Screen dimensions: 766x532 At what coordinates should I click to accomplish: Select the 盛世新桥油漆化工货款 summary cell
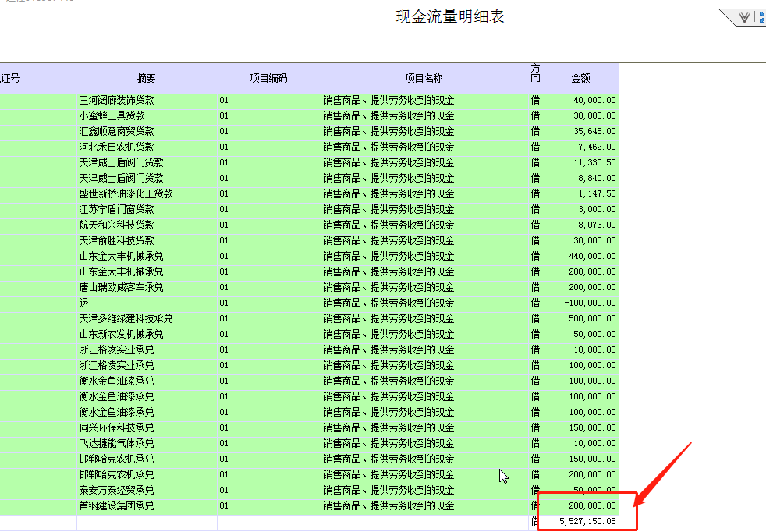tap(147, 194)
